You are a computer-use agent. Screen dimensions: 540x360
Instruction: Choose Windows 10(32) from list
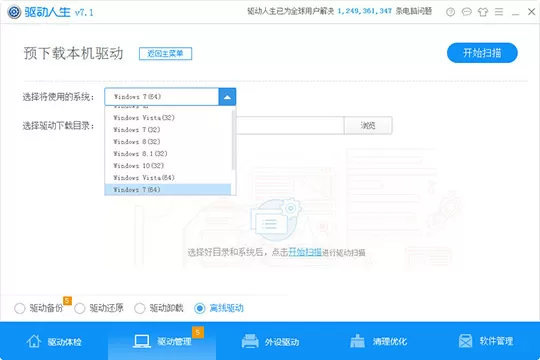[168, 166]
